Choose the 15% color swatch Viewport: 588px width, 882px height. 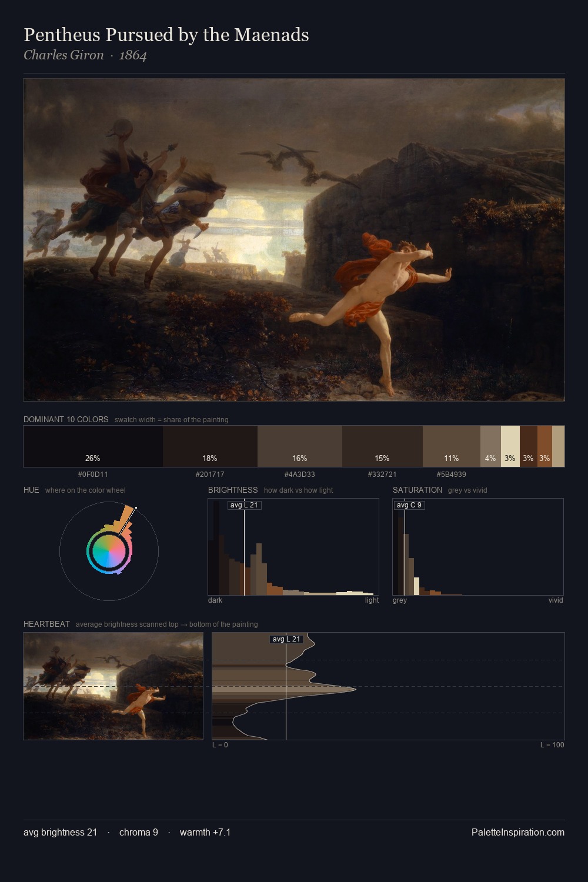pyautogui.click(x=382, y=446)
